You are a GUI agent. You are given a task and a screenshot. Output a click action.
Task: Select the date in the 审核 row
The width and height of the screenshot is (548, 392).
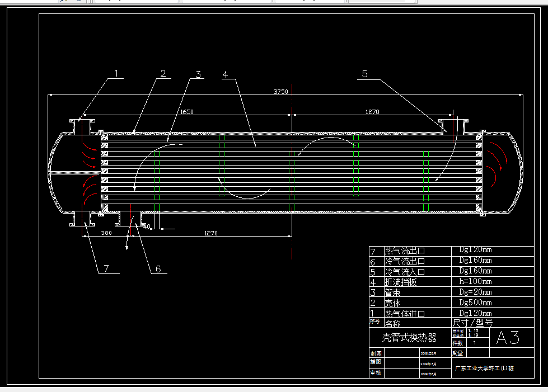coord(428,374)
